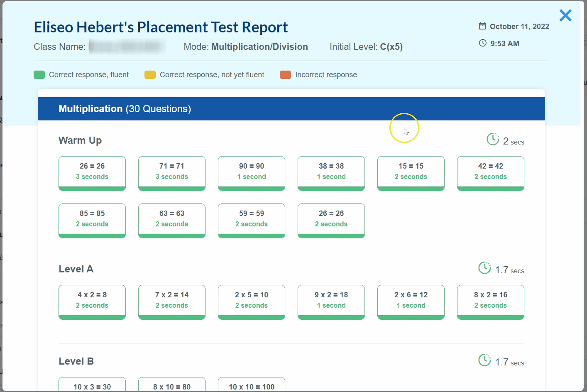The image size is (587, 392).
Task: Close the placement test report dialog
Action: pos(565,15)
